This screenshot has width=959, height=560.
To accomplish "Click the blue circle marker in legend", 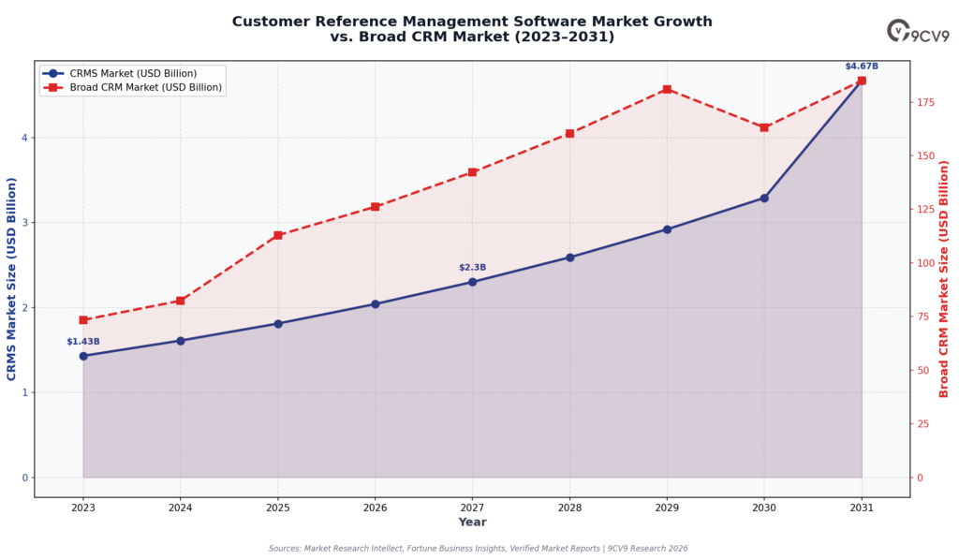I will [53, 73].
